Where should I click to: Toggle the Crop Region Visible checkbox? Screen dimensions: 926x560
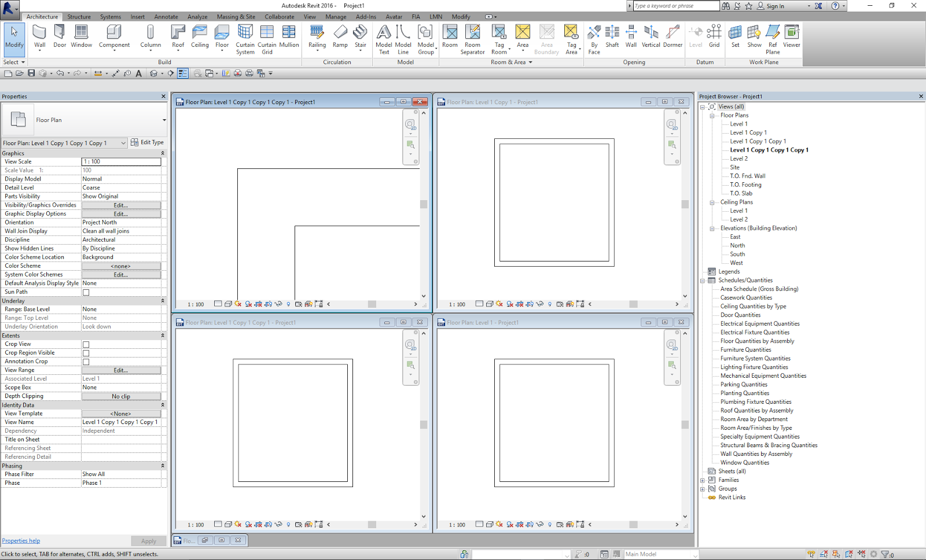(86, 353)
